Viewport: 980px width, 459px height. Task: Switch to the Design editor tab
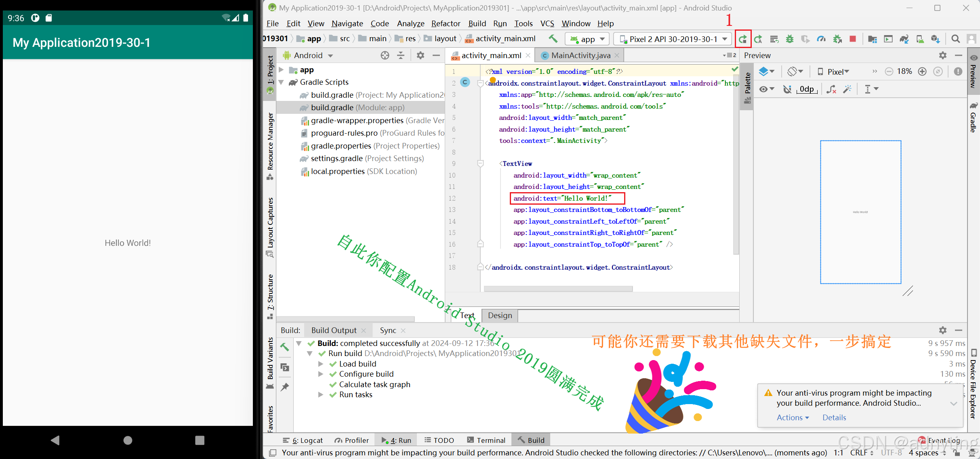[x=500, y=315]
